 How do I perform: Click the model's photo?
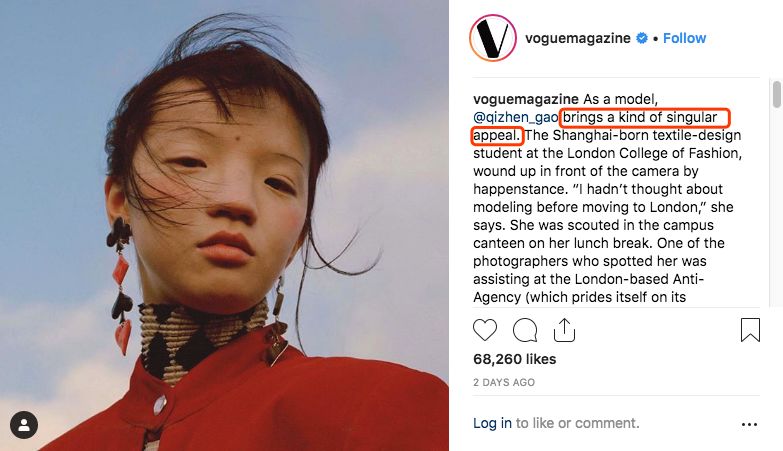[x=224, y=225]
